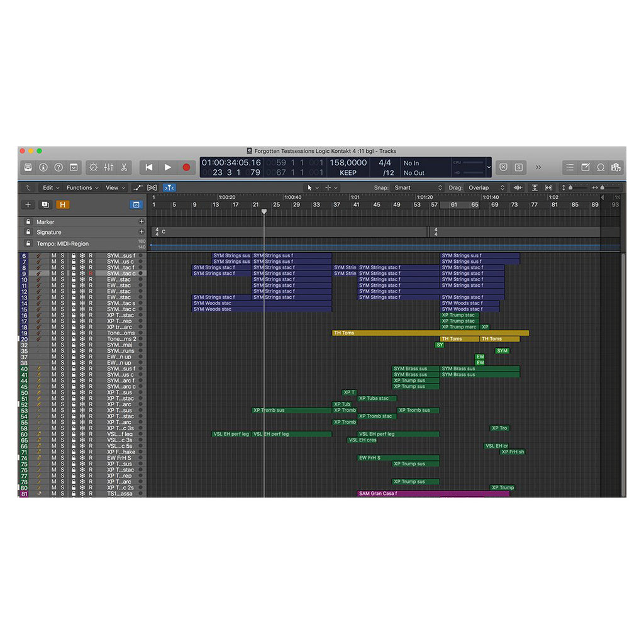Image resolution: width=644 pixels, height=644 pixels.
Task: Toggle the blue Global Tracks button
Action: pyautogui.click(x=136, y=204)
